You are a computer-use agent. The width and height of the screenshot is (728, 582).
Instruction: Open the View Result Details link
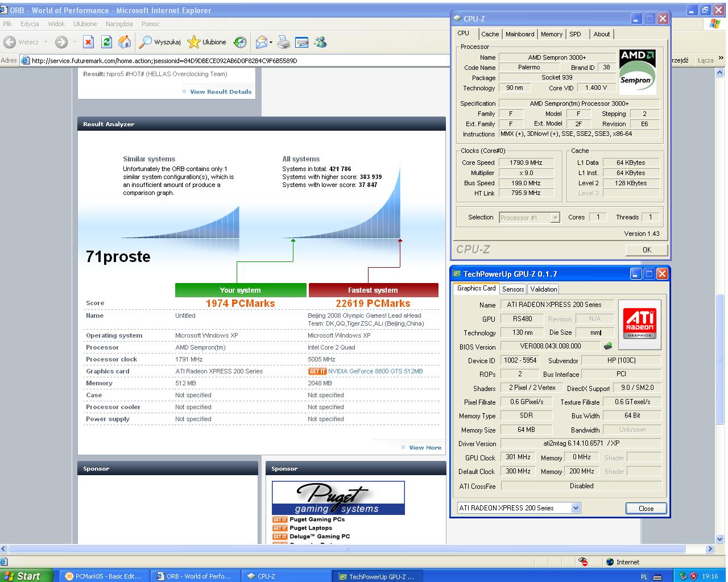pos(221,92)
